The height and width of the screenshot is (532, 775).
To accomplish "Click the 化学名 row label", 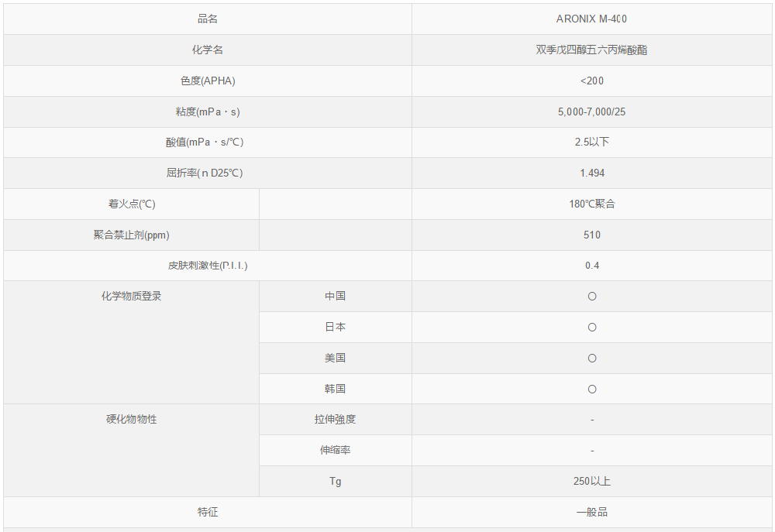I will pyautogui.click(x=208, y=50).
